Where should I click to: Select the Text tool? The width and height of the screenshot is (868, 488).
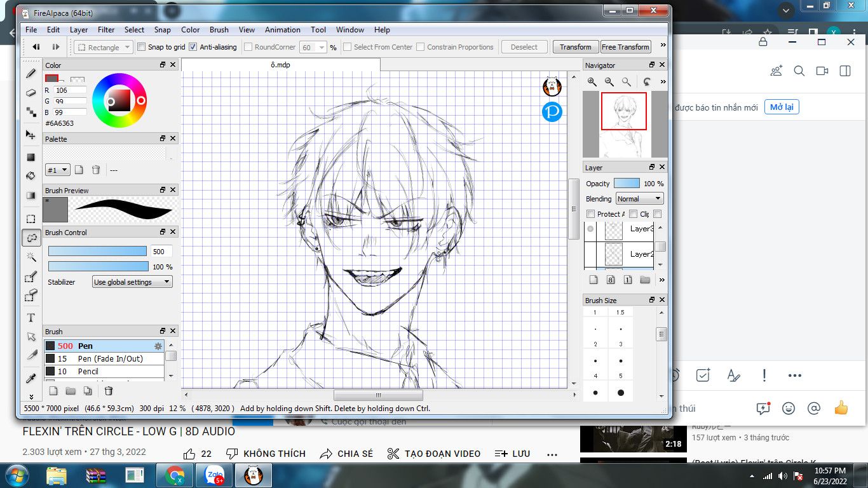(x=31, y=317)
